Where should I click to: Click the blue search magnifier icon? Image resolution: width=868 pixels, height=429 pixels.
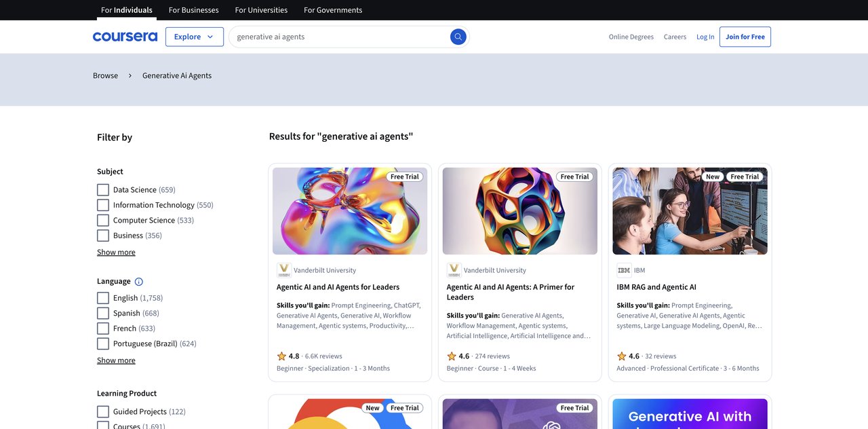pyautogui.click(x=458, y=37)
